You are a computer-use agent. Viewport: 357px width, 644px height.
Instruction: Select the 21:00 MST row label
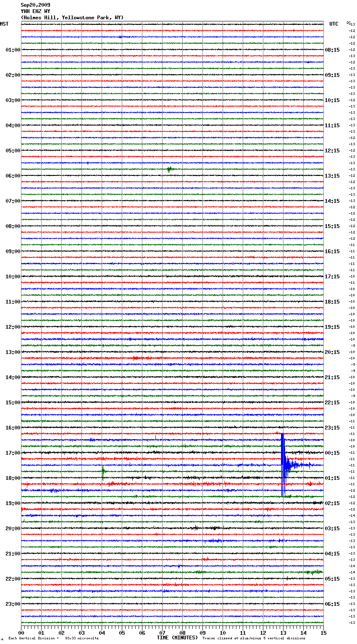coord(13,554)
